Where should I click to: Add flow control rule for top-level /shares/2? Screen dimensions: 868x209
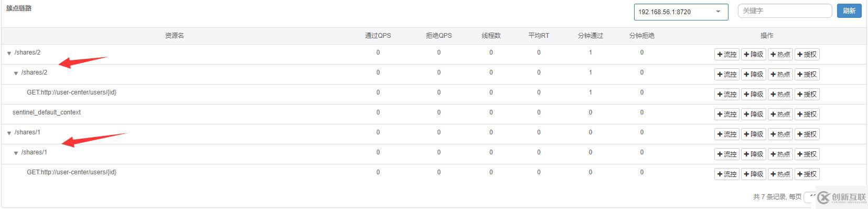727,55
